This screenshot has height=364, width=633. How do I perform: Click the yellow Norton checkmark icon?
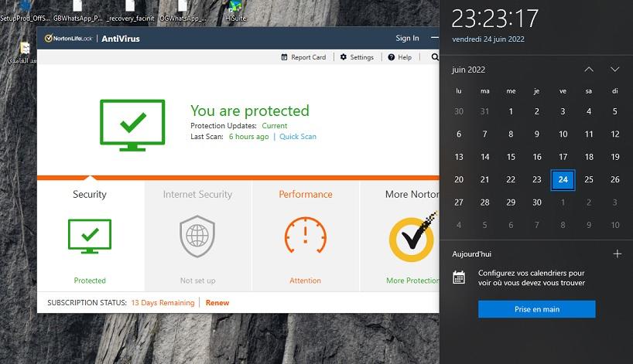(412, 238)
